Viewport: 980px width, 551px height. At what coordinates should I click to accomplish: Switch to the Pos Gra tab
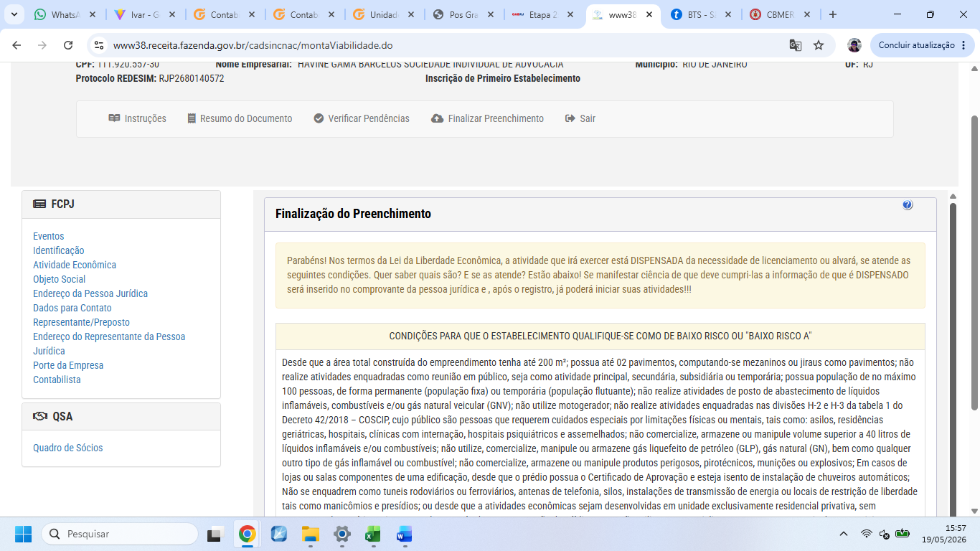463,14
